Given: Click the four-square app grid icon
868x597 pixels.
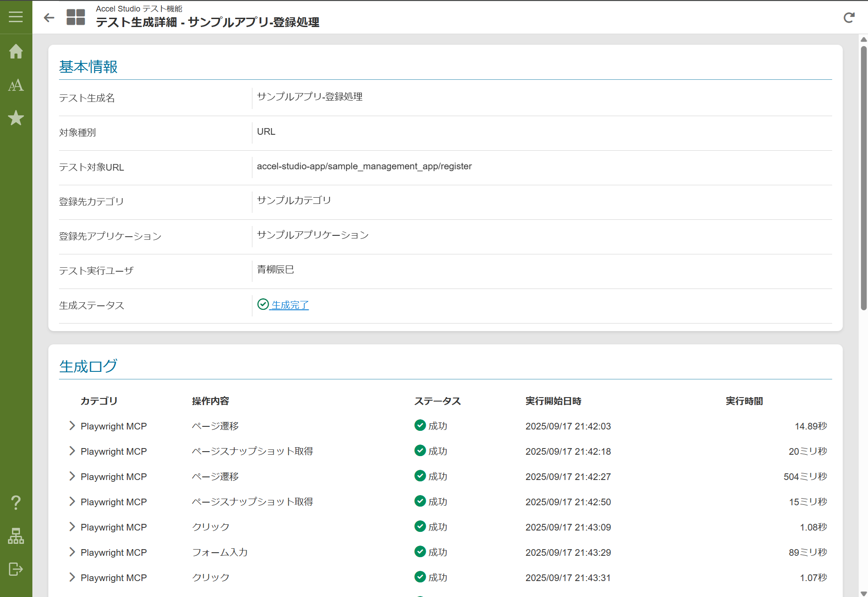Looking at the screenshot, I should pos(75,17).
